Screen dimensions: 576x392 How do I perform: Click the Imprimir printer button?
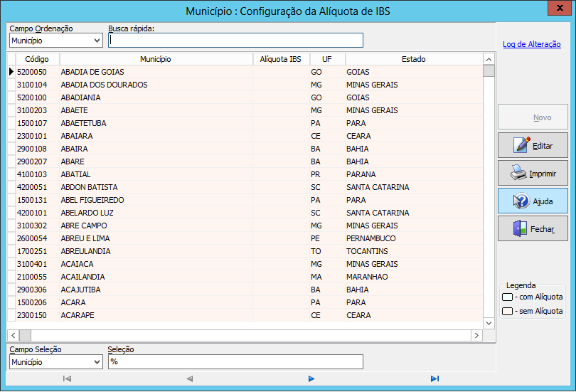(x=533, y=173)
